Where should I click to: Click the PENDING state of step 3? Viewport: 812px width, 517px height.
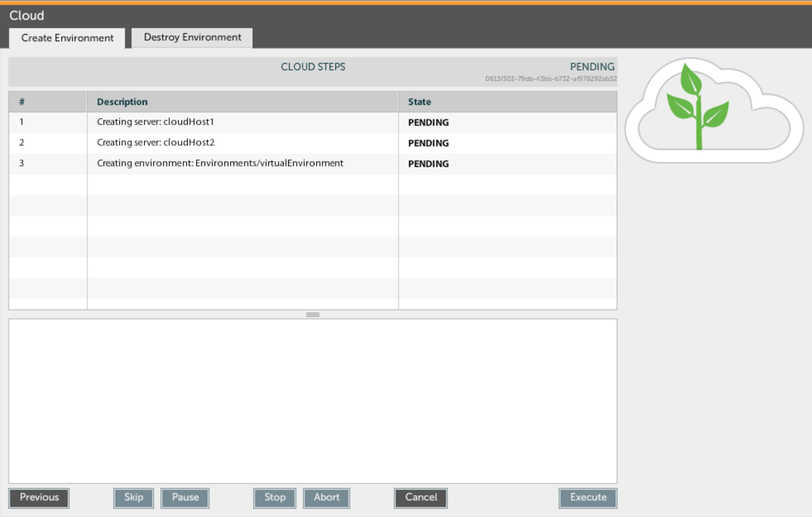pyautogui.click(x=428, y=164)
